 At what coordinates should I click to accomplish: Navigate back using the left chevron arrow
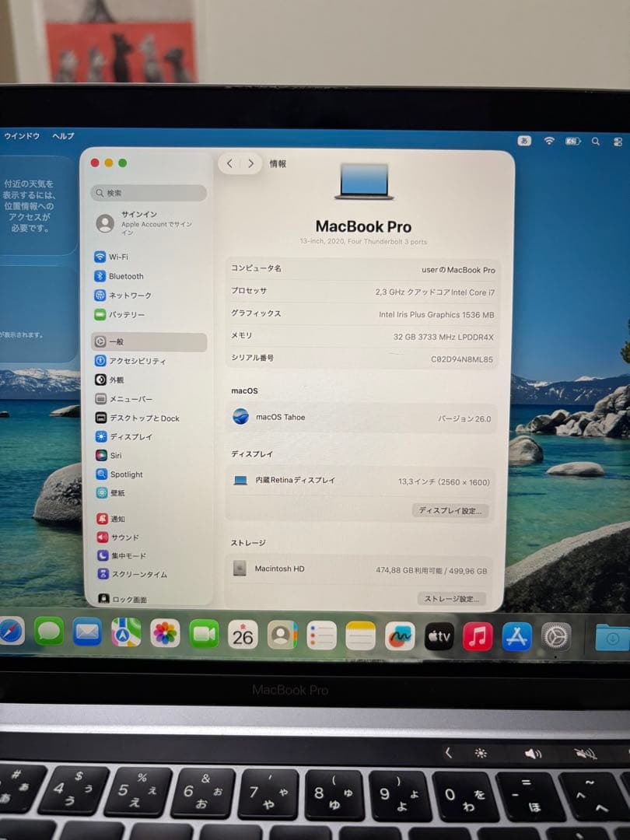point(229,163)
